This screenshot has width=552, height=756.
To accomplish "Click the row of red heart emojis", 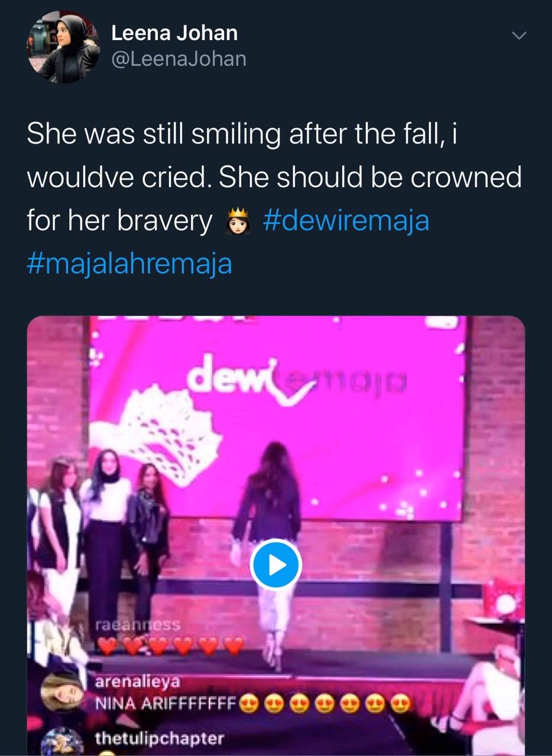I will click(x=170, y=645).
